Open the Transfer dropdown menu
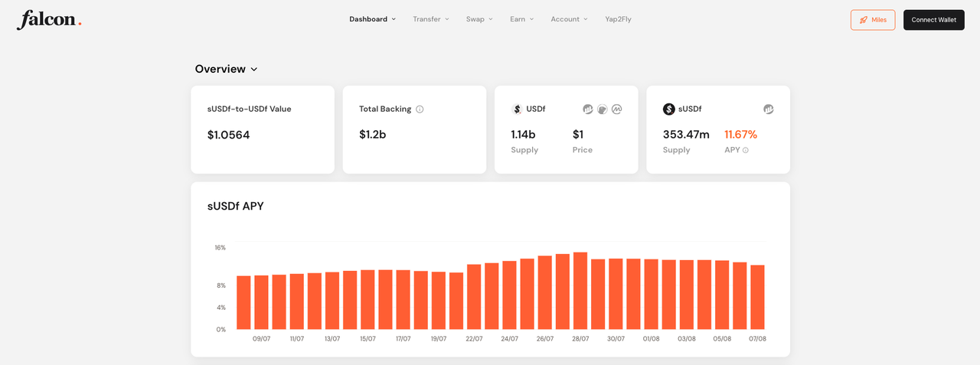The width and height of the screenshot is (980, 365). click(x=431, y=19)
